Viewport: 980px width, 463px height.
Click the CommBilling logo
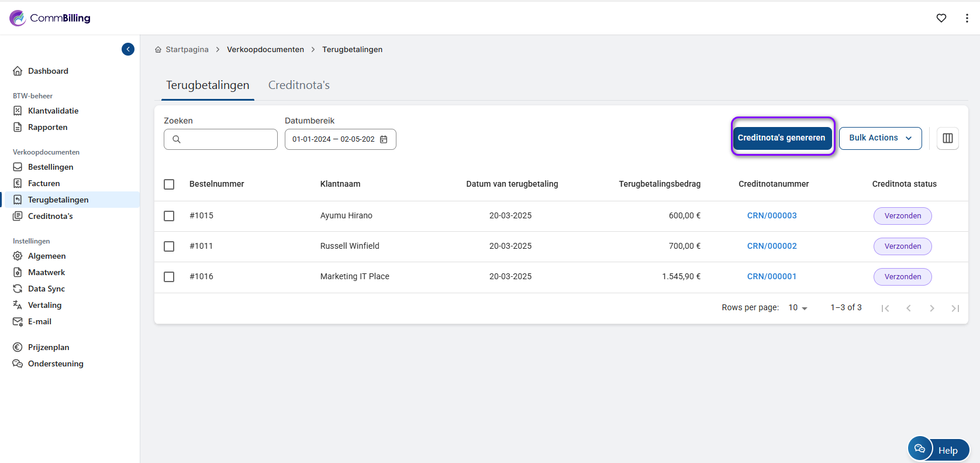click(x=50, y=18)
